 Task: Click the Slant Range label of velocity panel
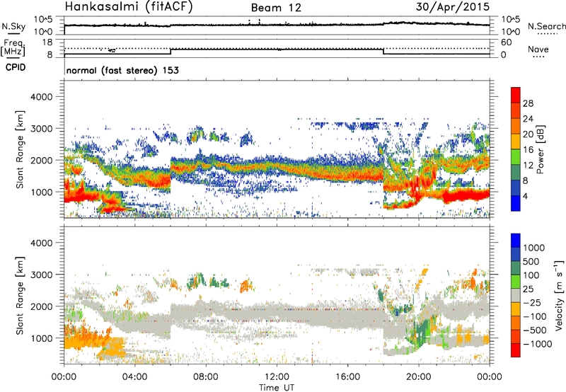pos(20,296)
